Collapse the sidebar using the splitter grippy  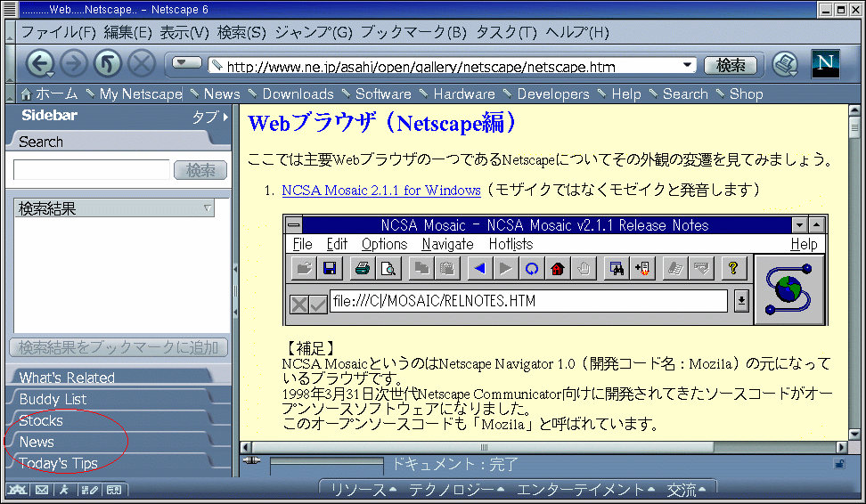pyautogui.click(x=235, y=291)
